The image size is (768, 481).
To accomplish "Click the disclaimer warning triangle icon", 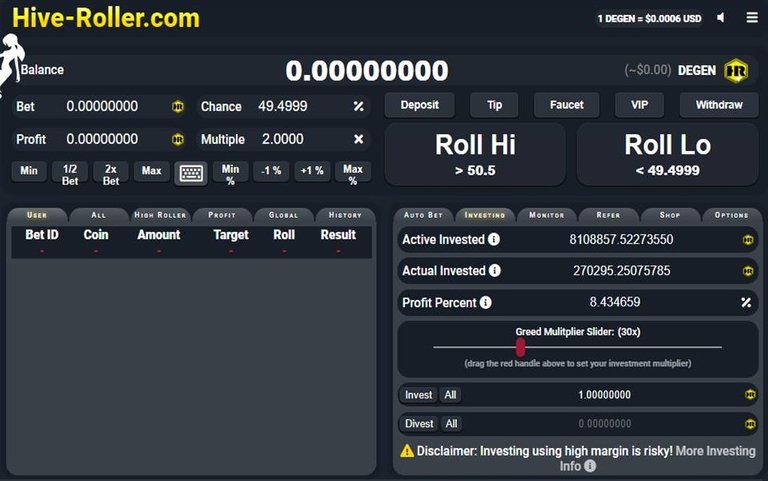I will 407,451.
